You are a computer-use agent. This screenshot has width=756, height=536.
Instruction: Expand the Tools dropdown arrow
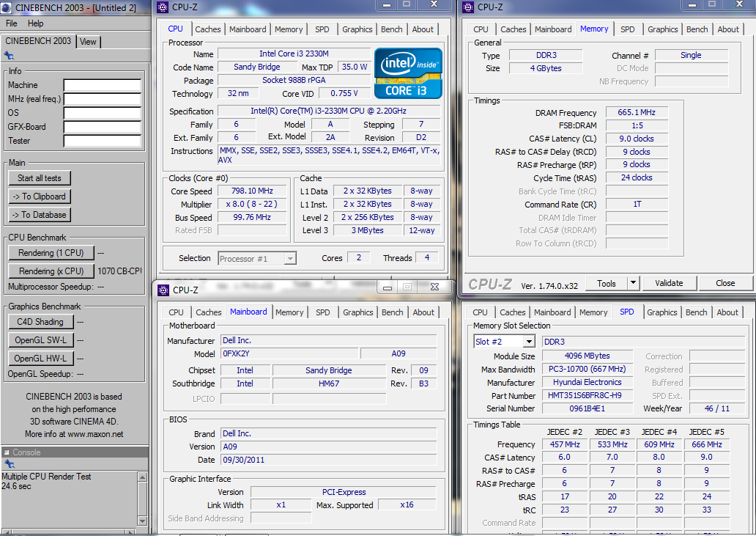[x=633, y=284]
